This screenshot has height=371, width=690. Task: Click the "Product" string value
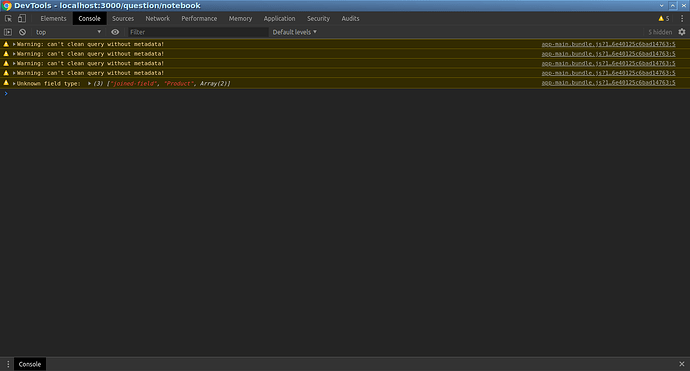[x=179, y=84]
